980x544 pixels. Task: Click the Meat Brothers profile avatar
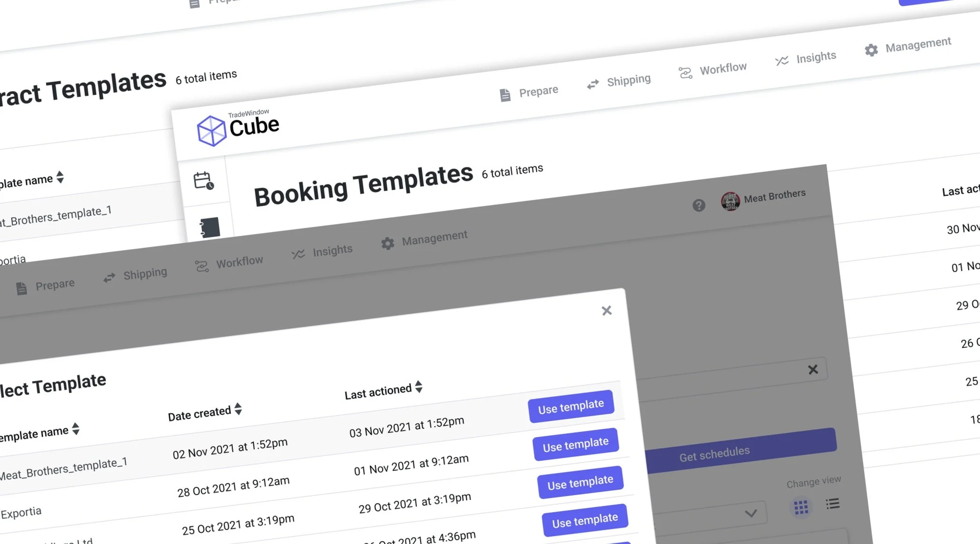(730, 201)
